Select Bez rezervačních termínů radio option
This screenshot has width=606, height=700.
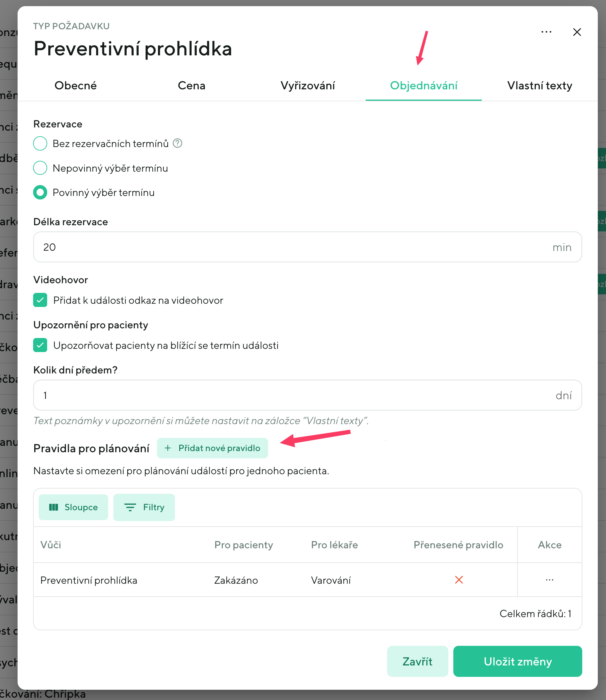pos(40,143)
